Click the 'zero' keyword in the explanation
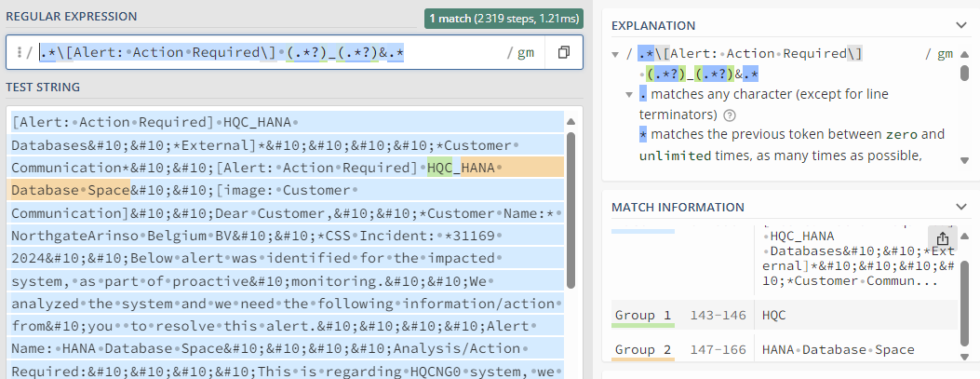980x379 pixels. click(901, 134)
